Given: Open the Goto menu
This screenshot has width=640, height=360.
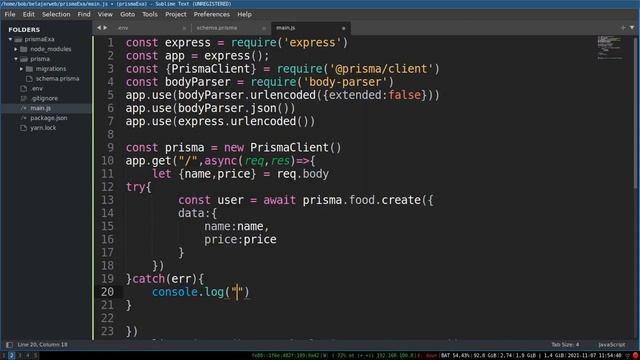Looking at the screenshot, I should (x=127, y=14).
